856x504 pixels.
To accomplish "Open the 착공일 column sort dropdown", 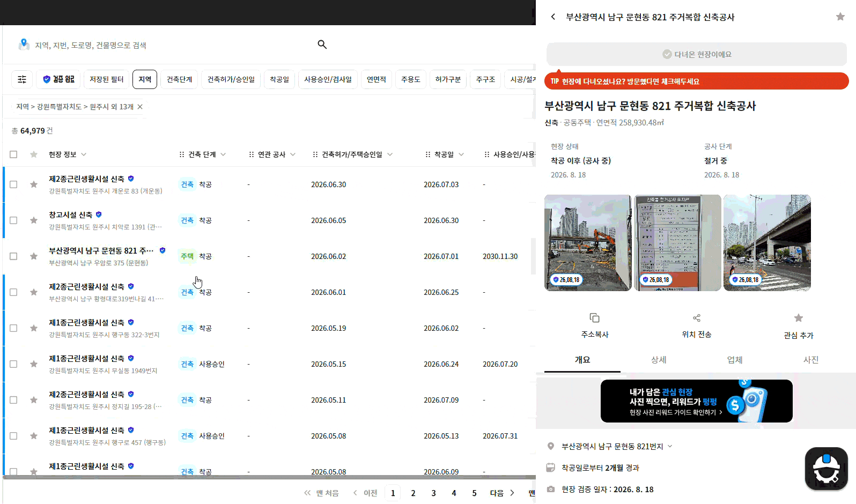I will coord(461,154).
